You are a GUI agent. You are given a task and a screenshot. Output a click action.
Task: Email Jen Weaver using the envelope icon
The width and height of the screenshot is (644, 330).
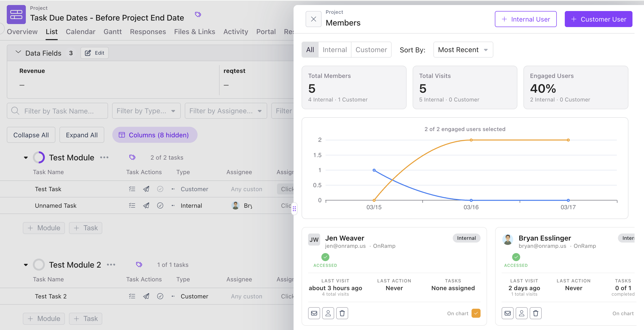[x=314, y=313]
